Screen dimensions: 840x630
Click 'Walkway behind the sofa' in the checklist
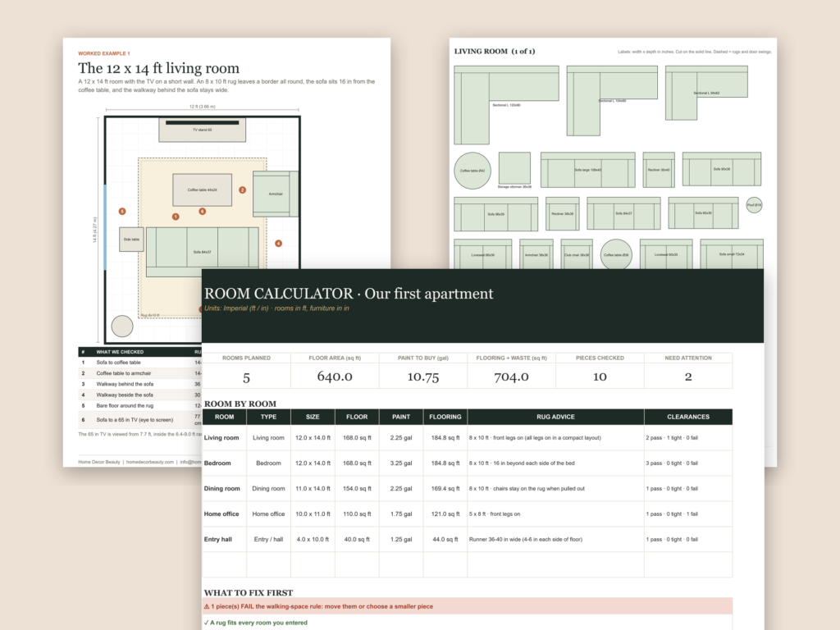point(125,384)
